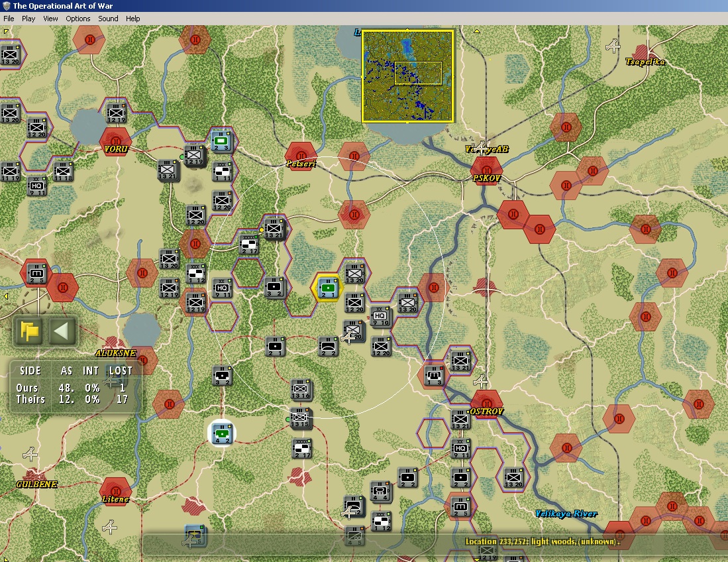Select the 12-19 unit above Voru

(116, 113)
